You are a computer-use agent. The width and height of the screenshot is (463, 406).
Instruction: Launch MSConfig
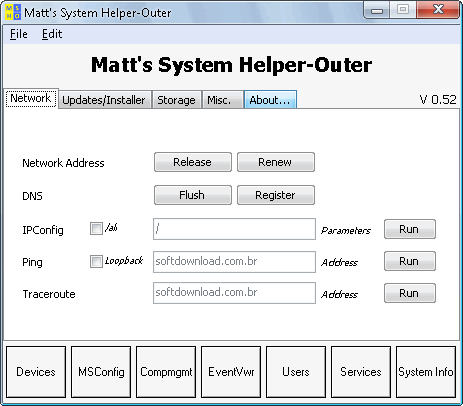point(101,372)
